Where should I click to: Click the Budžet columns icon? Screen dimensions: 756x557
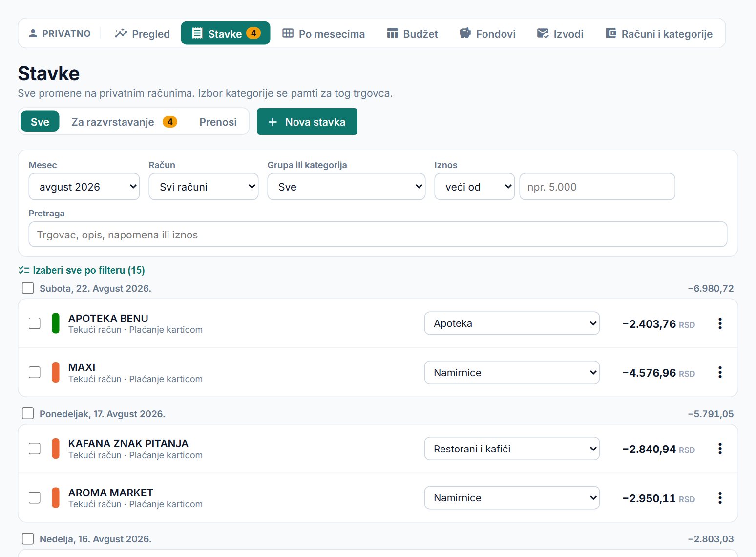pos(392,33)
